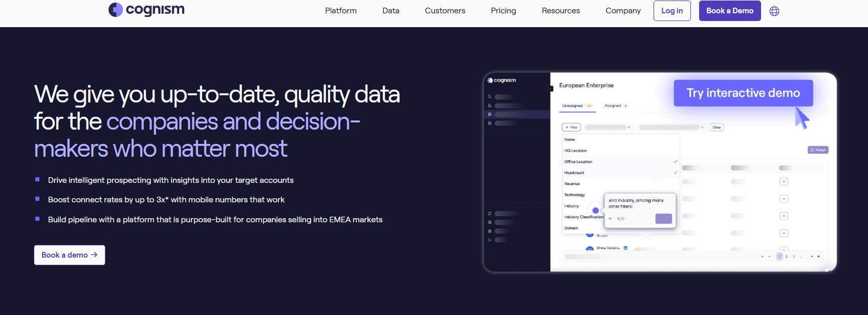This screenshot has height=315, width=868.
Task: Click the Cognism logo in the header
Action: [146, 10]
